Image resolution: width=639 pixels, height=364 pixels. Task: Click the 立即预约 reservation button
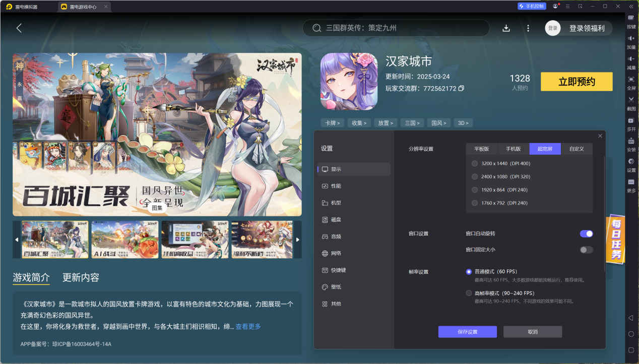tap(576, 81)
